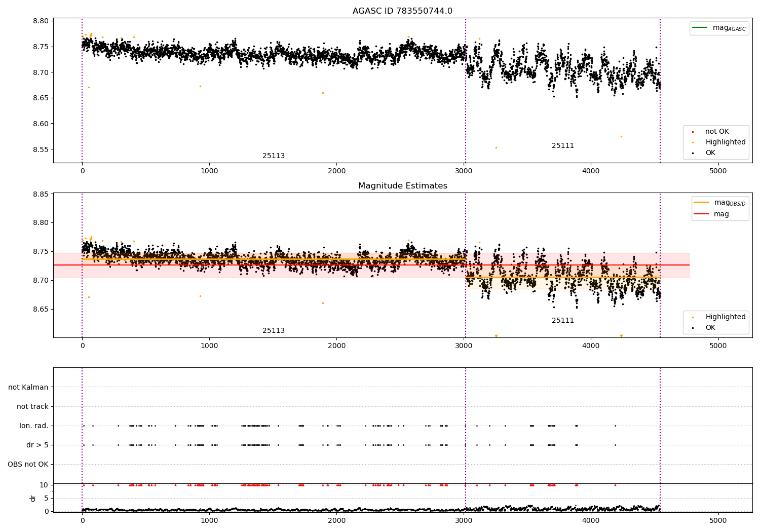Select the mag AGASC legend label in top plot
This screenshot has height=532, width=760.
729,28
